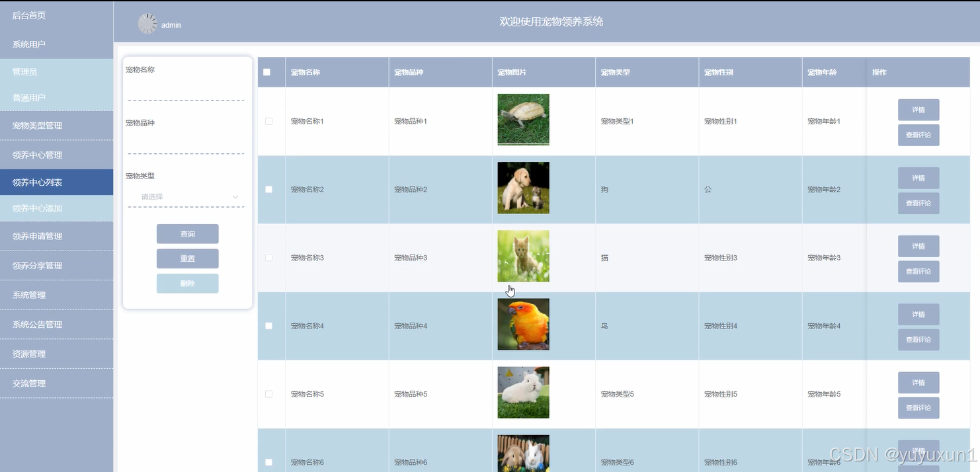
Task: Click 查看评论 for 宠物名称1
Action: 919,135
